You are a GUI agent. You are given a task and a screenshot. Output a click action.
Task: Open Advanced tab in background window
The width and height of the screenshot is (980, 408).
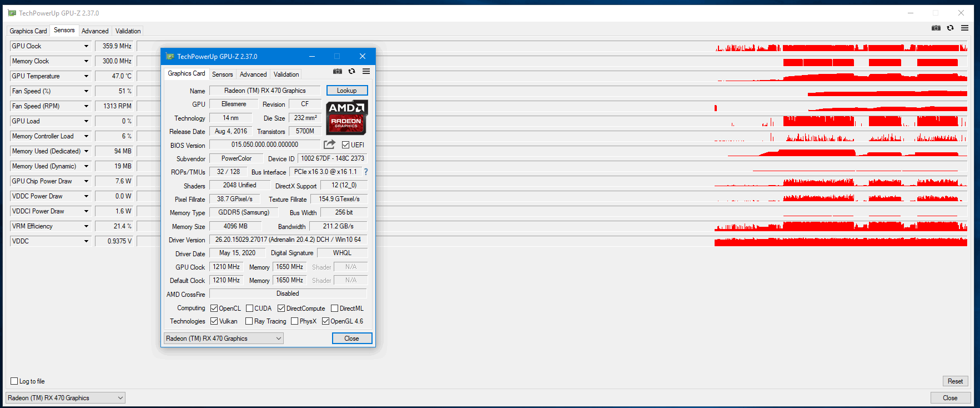pyautogui.click(x=95, y=31)
